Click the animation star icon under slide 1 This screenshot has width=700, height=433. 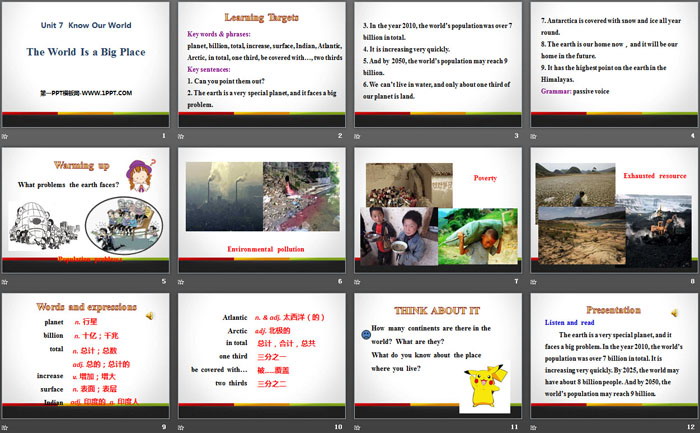(4, 136)
